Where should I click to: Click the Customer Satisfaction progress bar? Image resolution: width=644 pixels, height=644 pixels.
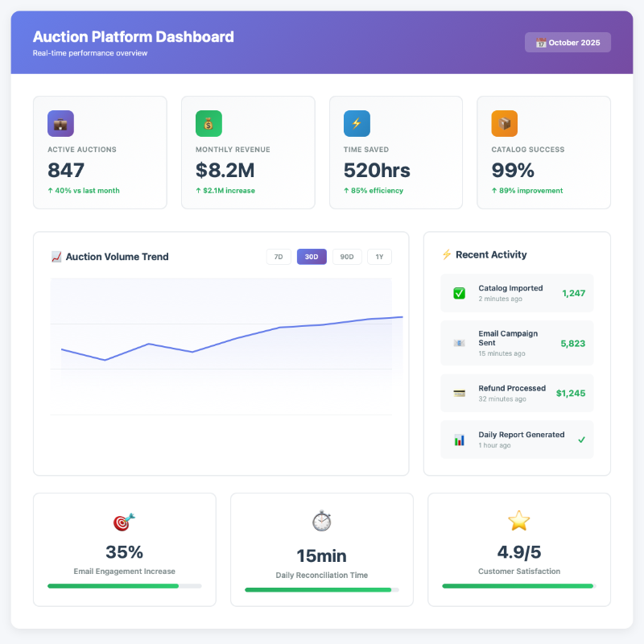coord(519,586)
